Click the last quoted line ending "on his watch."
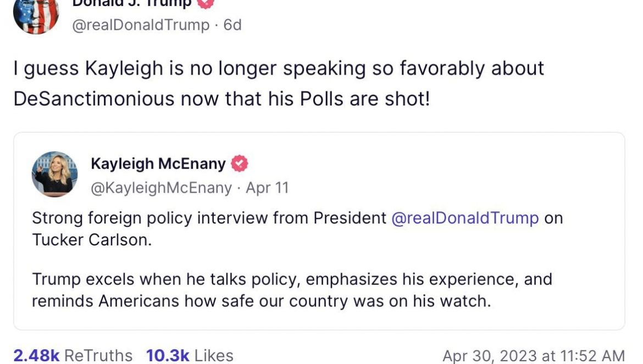The height and width of the screenshot is (364, 643). pos(261,301)
